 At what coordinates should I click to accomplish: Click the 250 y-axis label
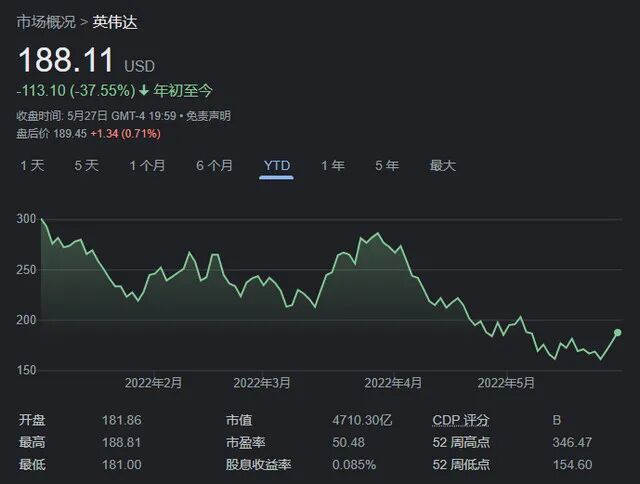tap(26, 270)
